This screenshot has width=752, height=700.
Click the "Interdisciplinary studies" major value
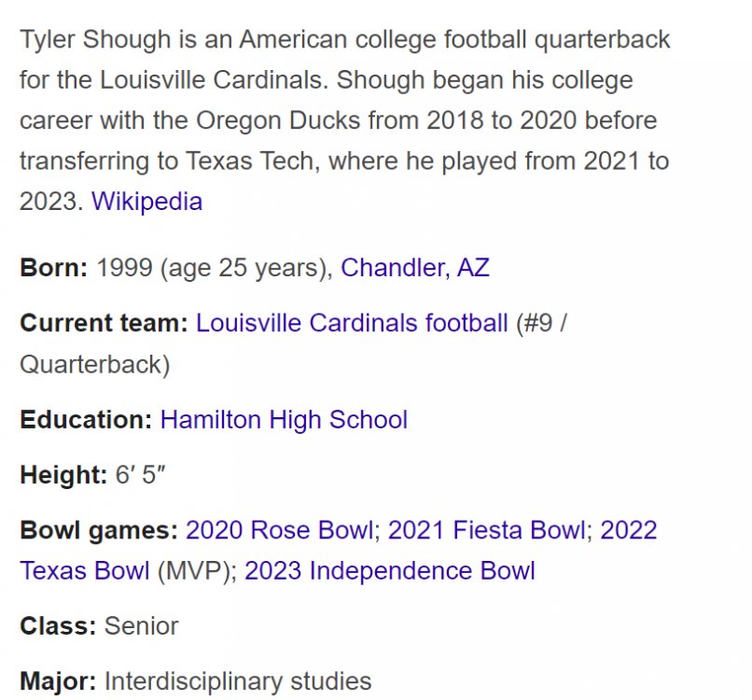(238, 681)
